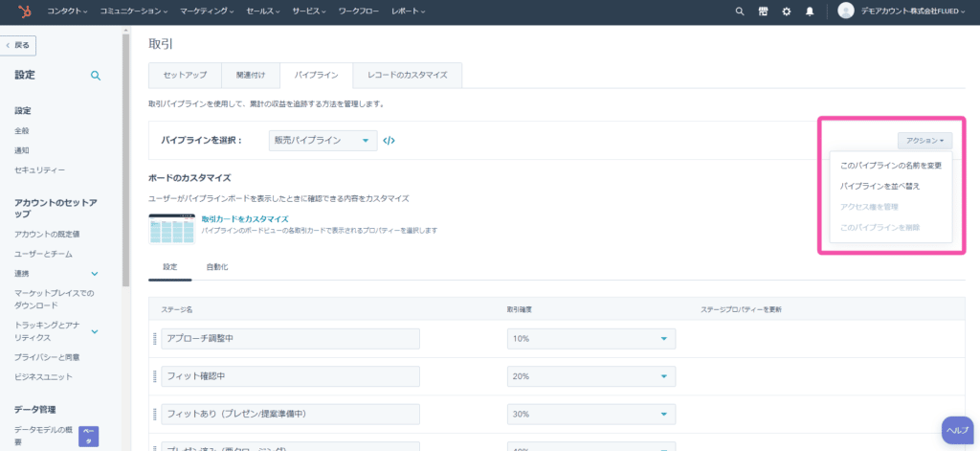Click ステージプロパティーを更新 column header

[x=742, y=309]
